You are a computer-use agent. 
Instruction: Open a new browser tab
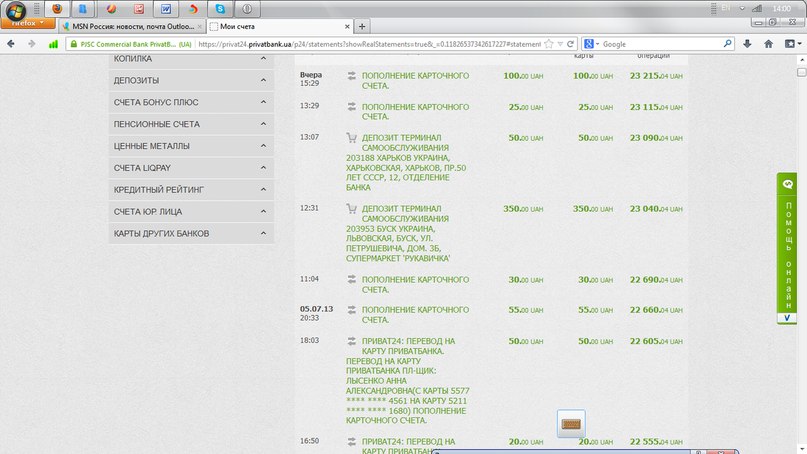click(x=362, y=26)
